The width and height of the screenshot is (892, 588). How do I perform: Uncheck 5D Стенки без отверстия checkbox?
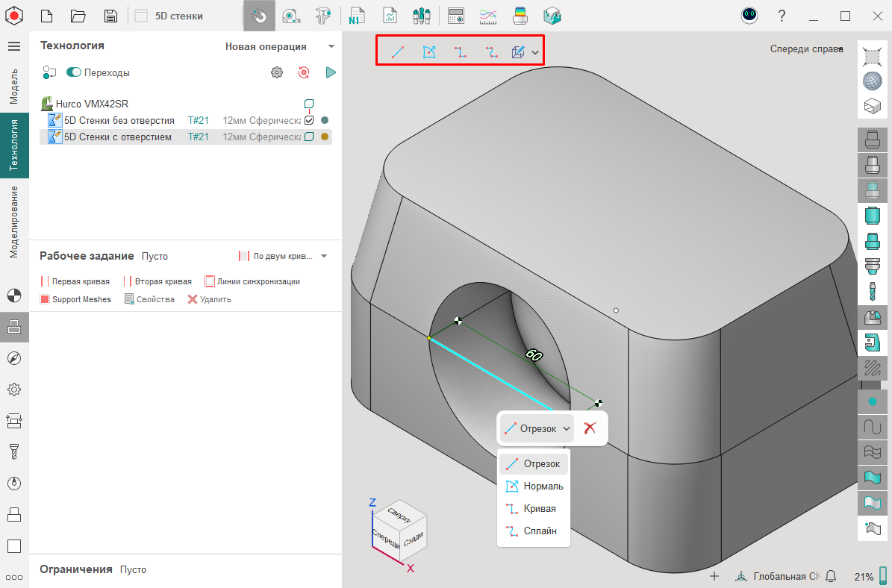[309, 120]
